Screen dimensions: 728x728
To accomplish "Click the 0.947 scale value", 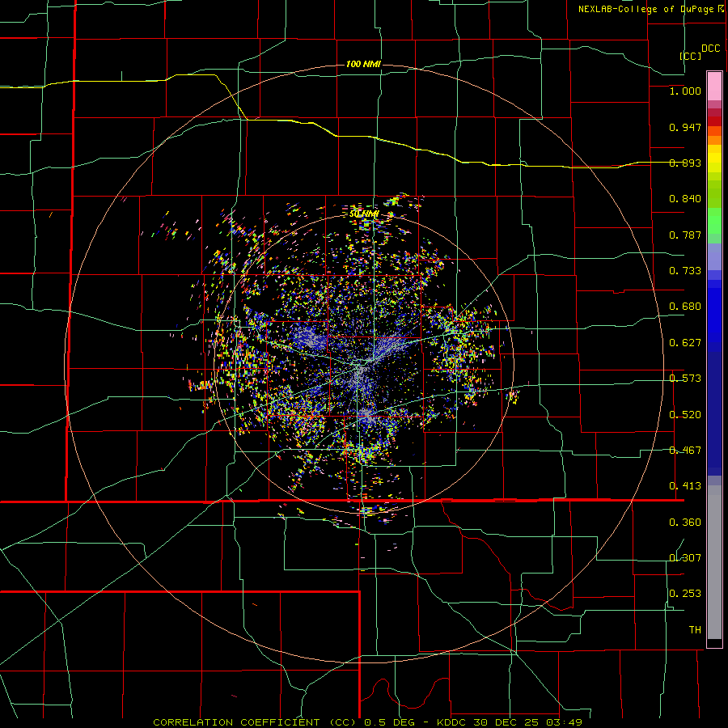I will pos(685,127).
